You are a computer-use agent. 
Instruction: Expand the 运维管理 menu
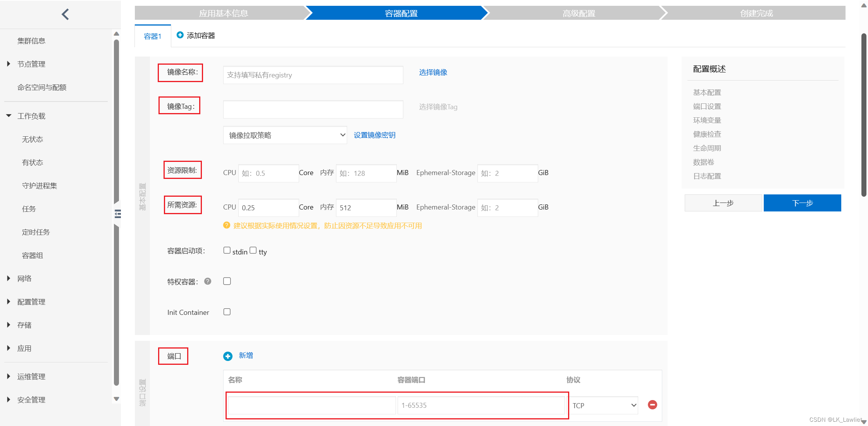click(9, 376)
